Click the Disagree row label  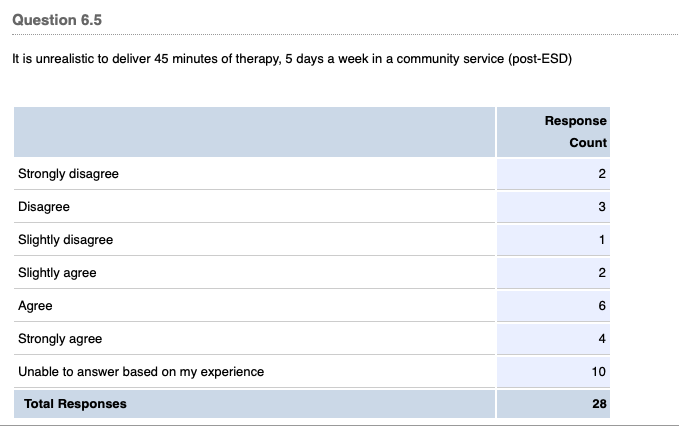coord(44,207)
